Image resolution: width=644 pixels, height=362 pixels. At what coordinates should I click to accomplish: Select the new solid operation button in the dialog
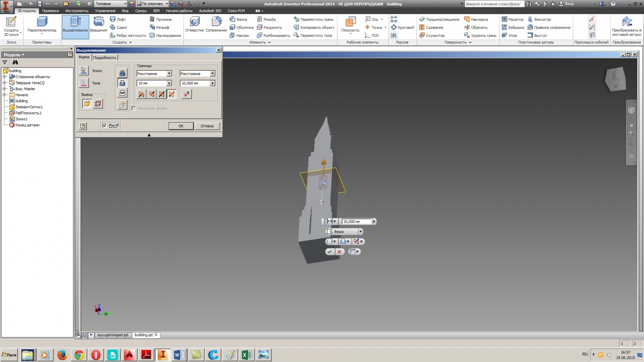pyautogui.click(x=122, y=105)
